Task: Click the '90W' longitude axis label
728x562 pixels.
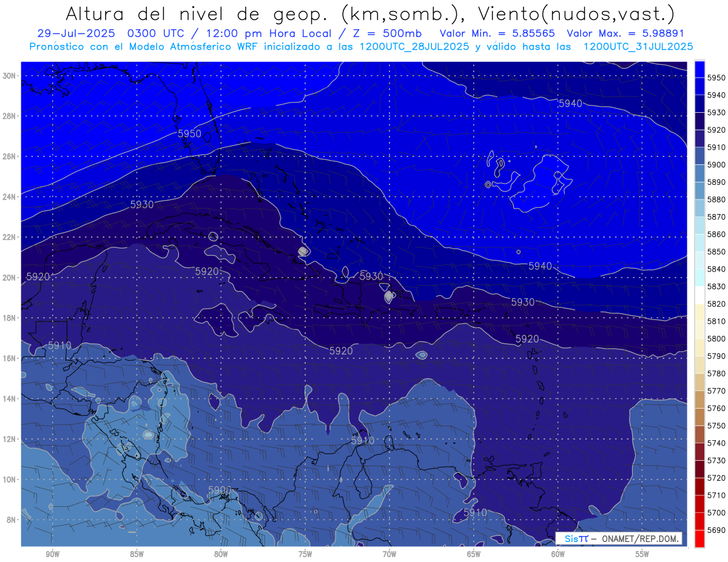Action: click(53, 554)
